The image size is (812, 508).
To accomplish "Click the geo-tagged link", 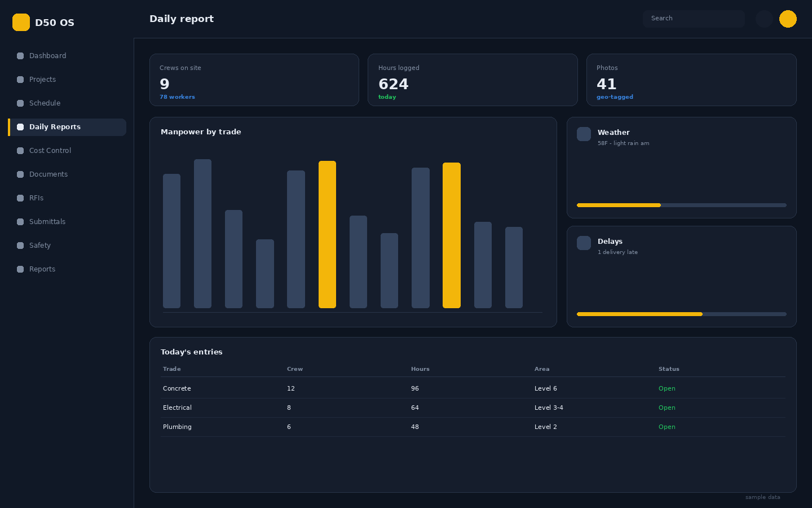I will tap(615, 97).
